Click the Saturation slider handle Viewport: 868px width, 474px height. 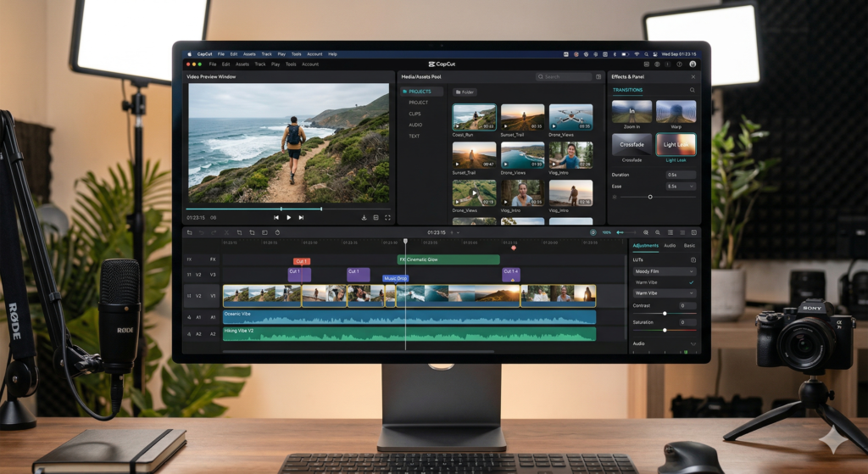tap(665, 330)
